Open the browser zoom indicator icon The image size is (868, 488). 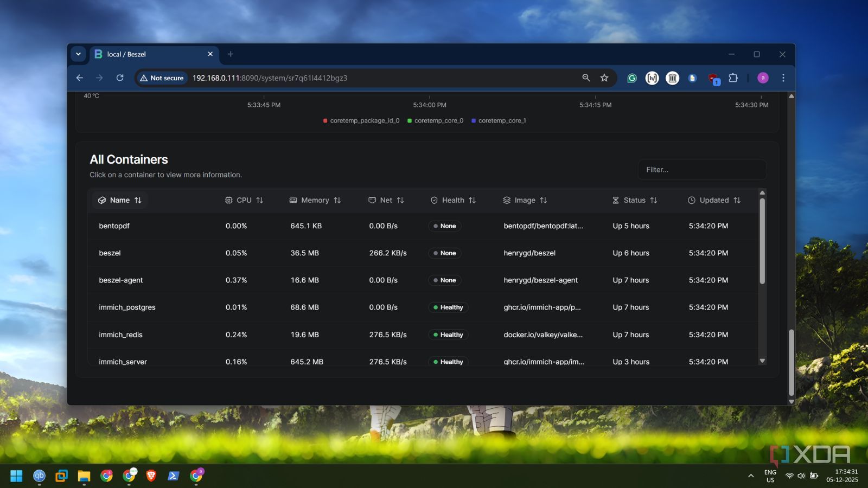coord(586,78)
